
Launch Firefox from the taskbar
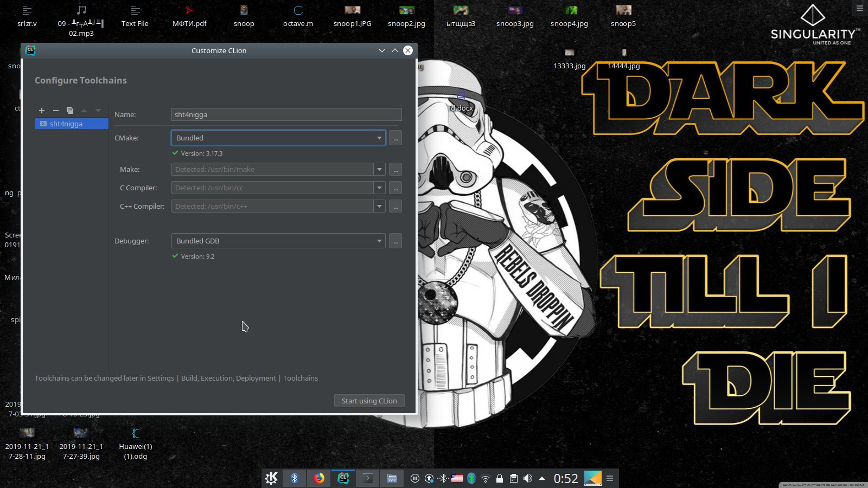tap(319, 478)
